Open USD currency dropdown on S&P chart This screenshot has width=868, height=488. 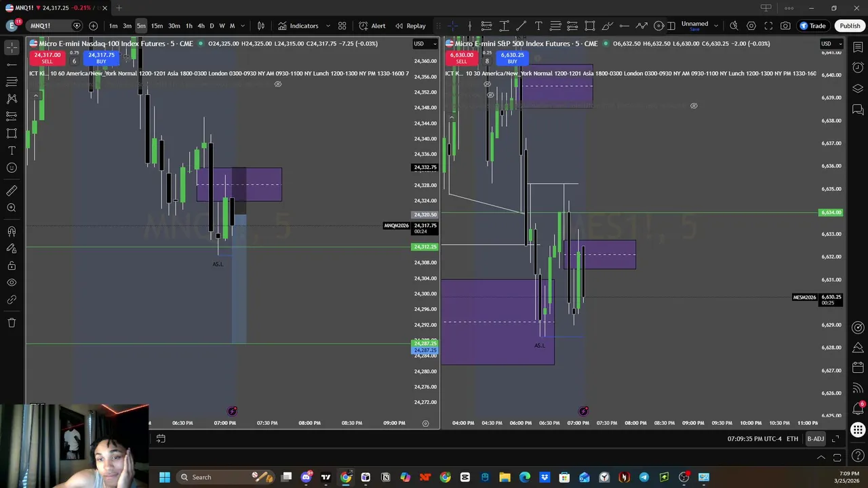click(831, 43)
